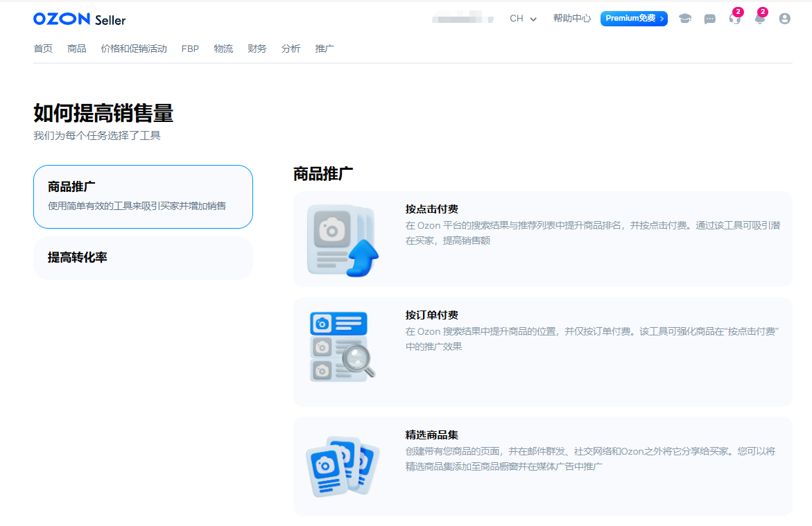Open the account profile icon

click(x=784, y=19)
